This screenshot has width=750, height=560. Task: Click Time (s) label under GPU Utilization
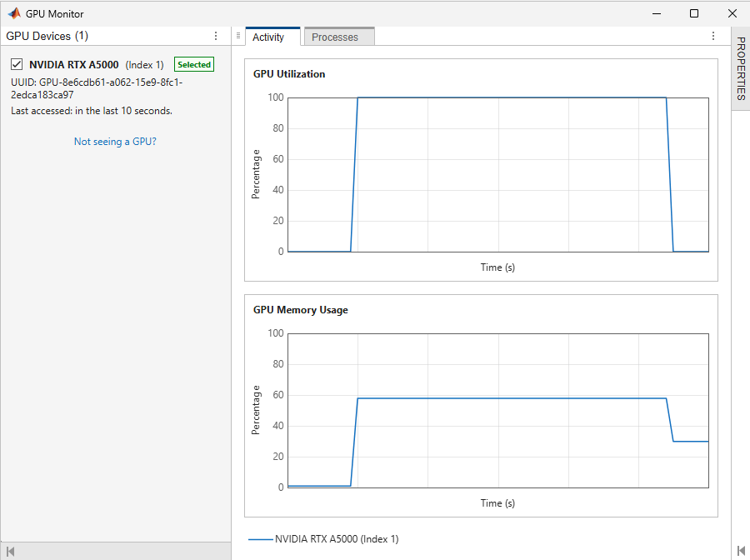(x=497, y=267)
